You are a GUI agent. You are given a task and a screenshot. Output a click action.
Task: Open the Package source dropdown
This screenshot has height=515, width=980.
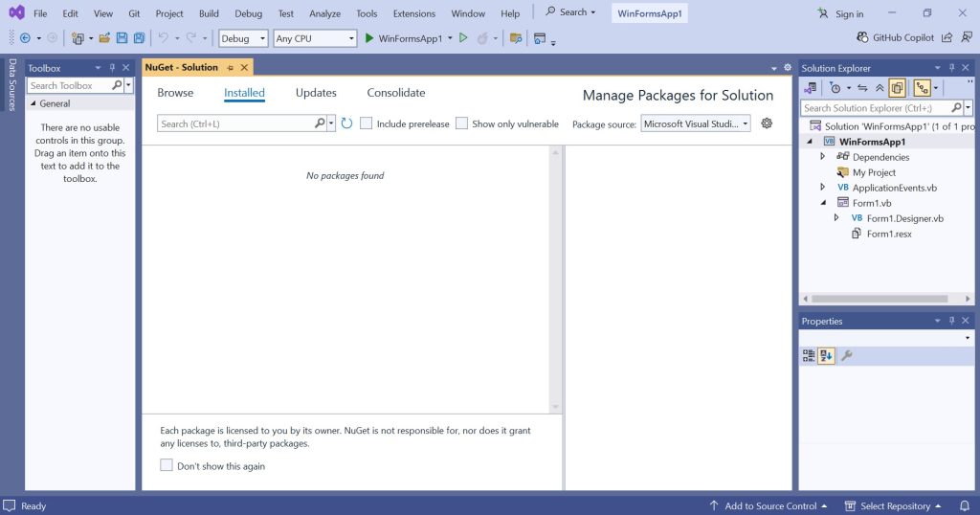696,123
